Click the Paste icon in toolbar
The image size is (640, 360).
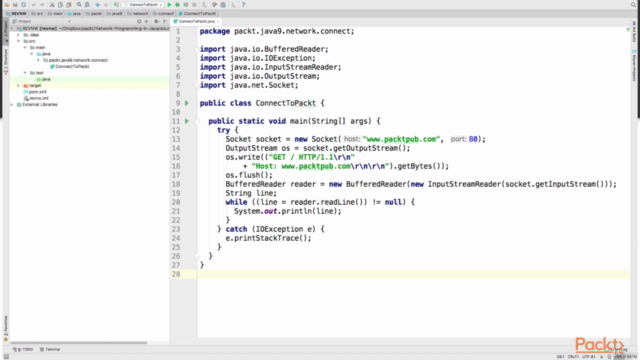pos(69,4)
